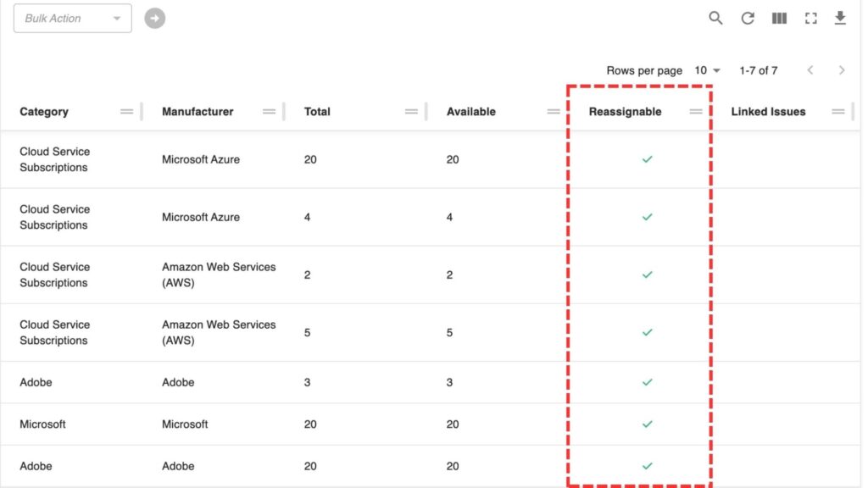Viewport: 868px width, 488px height.
Task: Click the bulk action go arrow
Action: click(x=154, y=18)
